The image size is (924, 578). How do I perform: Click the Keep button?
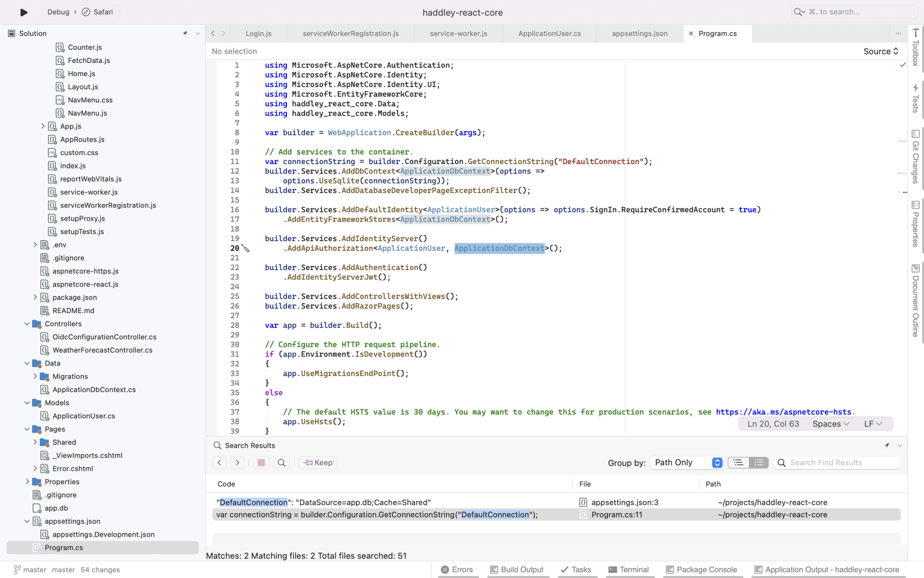click(318, 463)
